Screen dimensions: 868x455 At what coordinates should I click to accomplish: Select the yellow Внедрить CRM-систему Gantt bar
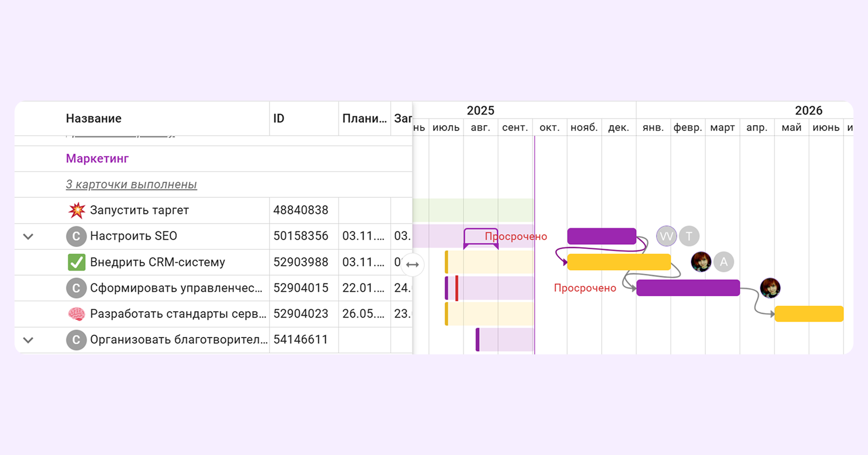[x=619, y=262]
